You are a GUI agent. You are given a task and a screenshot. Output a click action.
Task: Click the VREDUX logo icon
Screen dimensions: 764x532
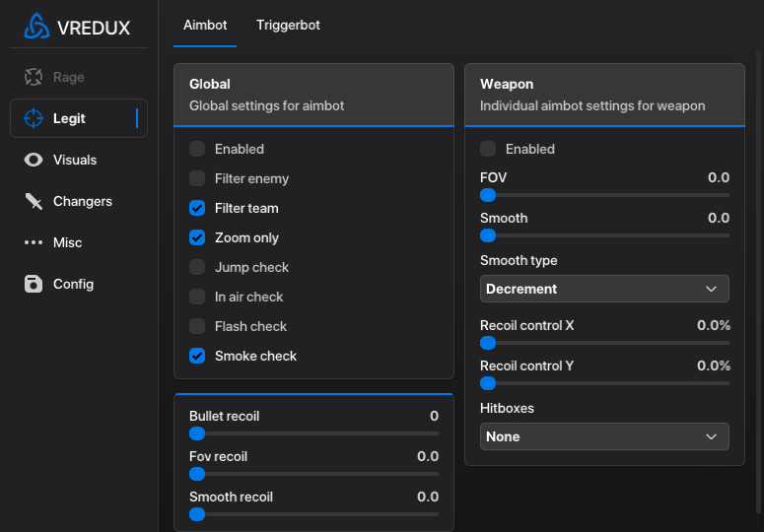[x=36, y=26]
